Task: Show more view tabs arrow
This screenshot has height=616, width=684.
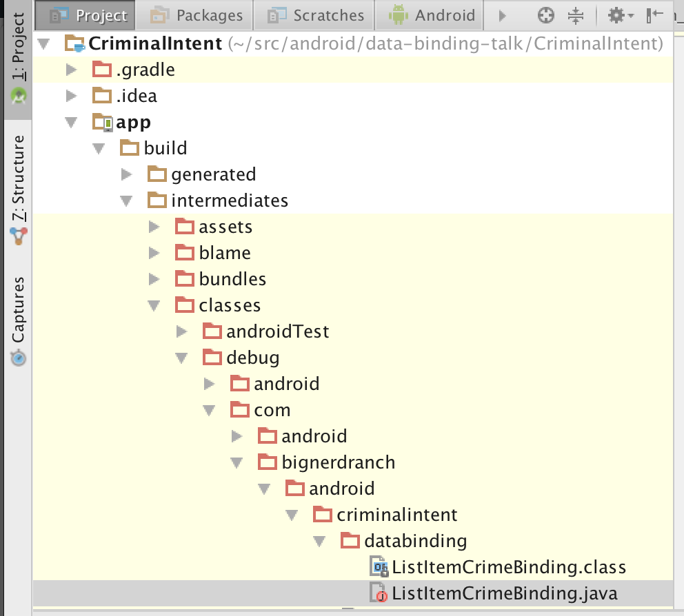Action: [x=502, y=16]
